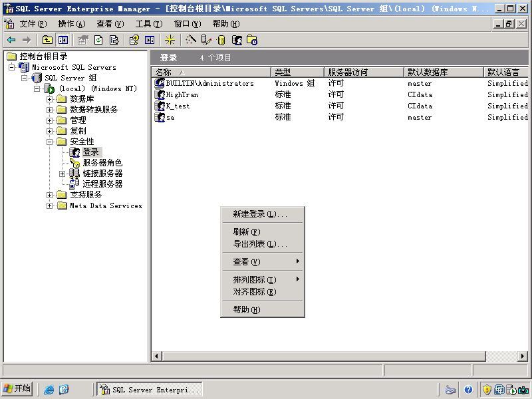Viewport: 532px width, 399px height.
Task: Open 查看(V) submenu in context menu
Action: tap(262, 261)
